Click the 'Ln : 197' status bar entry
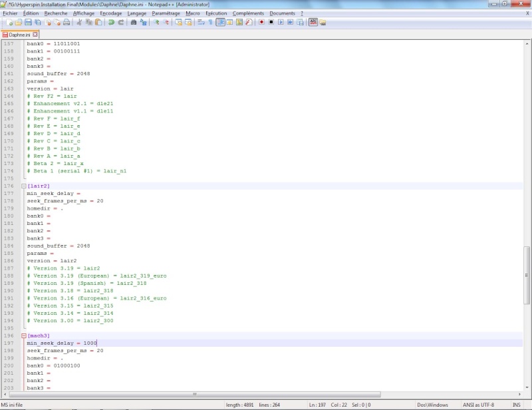 pos(317,405)
